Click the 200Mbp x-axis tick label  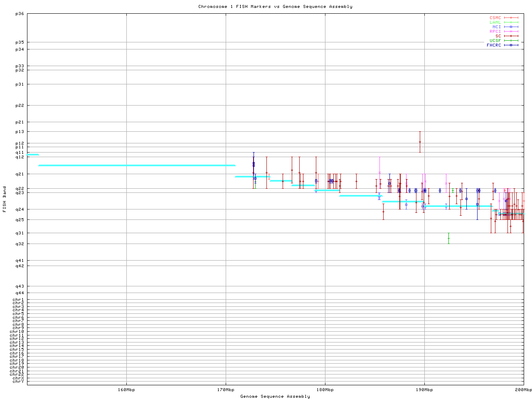523,390
